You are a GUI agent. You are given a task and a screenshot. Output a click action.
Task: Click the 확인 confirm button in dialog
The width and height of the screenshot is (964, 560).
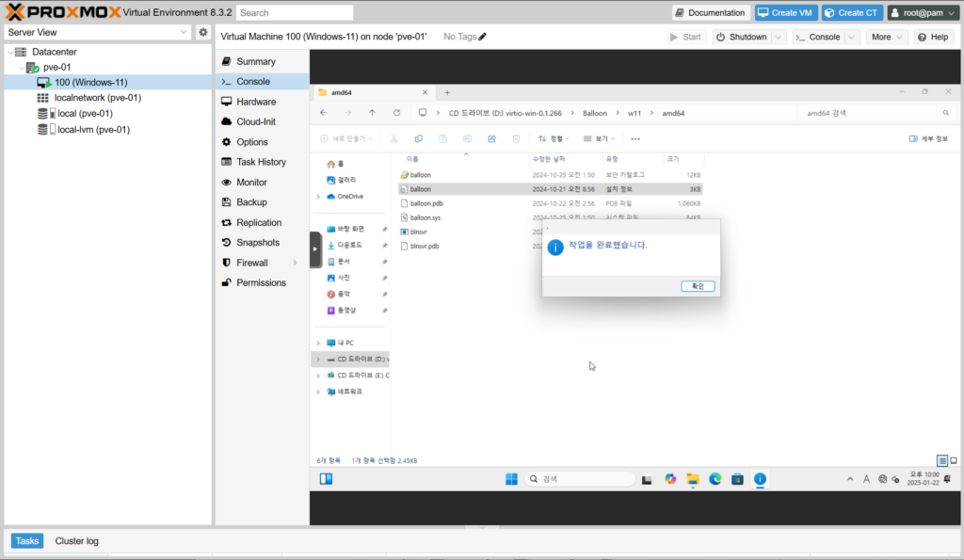pyautogui.click(x=698, y=286)
